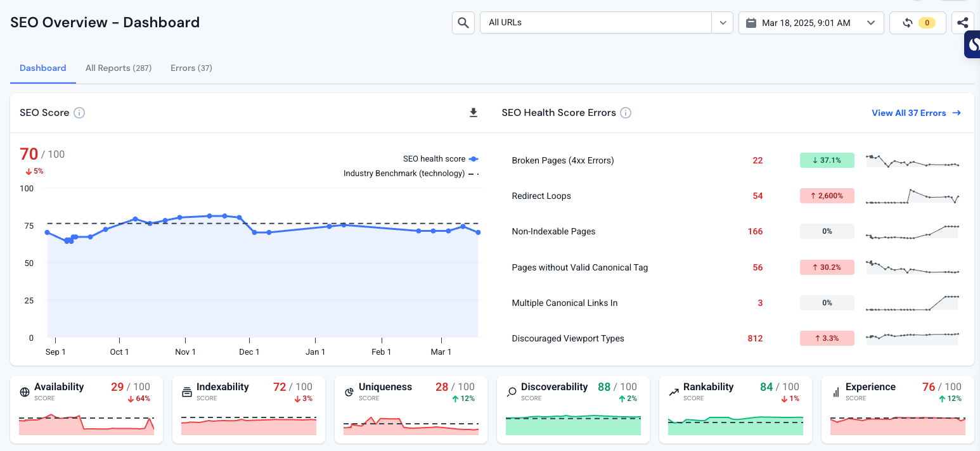Viewport: 980px width, 451px height.
Task: Open View All 37 Errors
Action: [x=911, y=112]
